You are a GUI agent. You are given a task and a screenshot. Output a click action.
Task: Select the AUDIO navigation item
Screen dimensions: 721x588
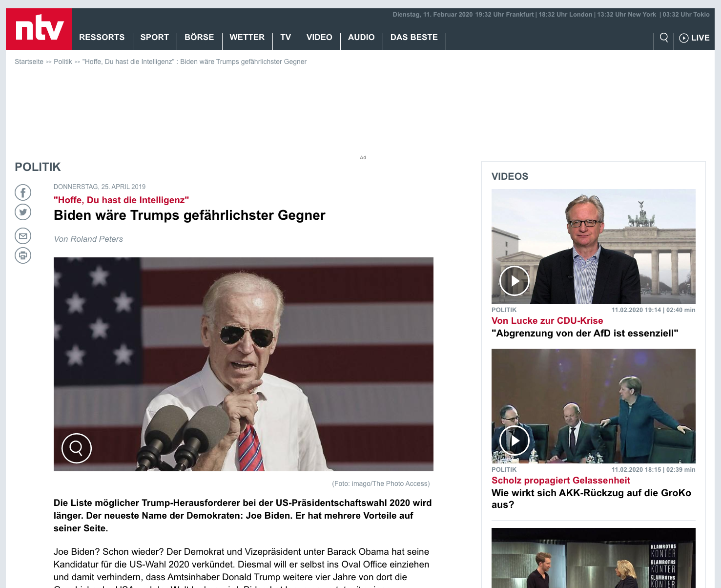(x=361, y=38)
